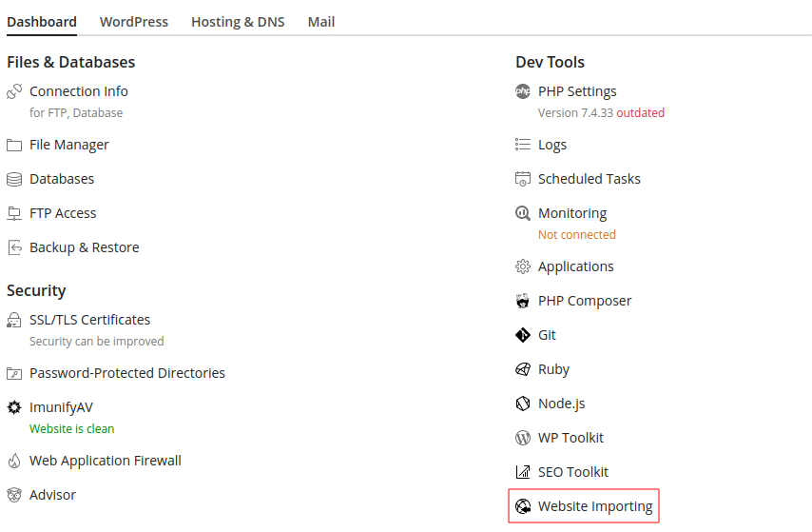
Task: Click the FTP Access icon
Action: (x=14, y=213)
